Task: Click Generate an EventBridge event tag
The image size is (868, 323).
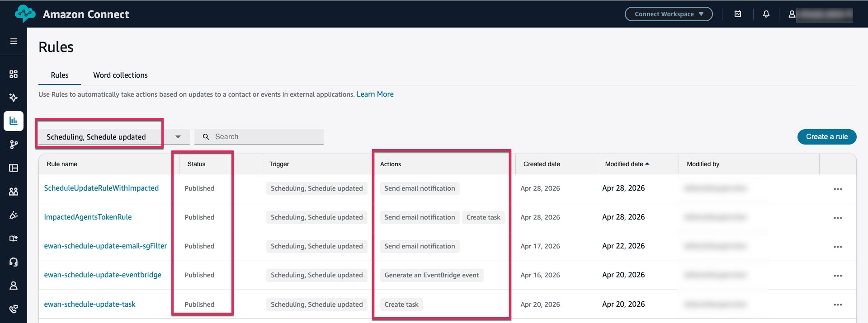Action: click(432, 275)
